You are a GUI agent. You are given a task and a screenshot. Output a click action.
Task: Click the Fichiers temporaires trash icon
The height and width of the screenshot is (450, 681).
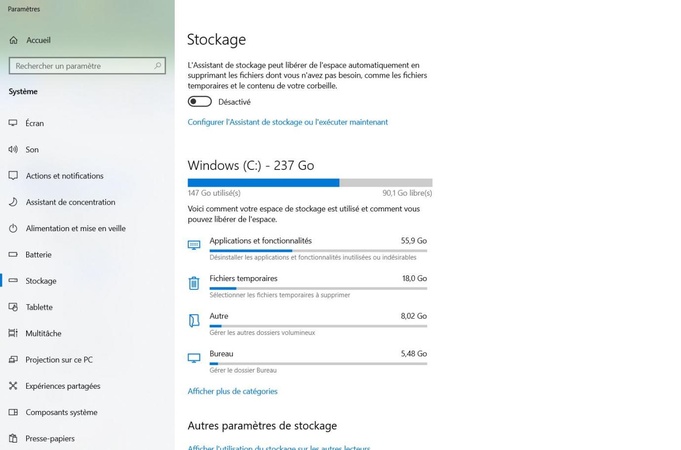pyautogui.click(x=194, y=283)
